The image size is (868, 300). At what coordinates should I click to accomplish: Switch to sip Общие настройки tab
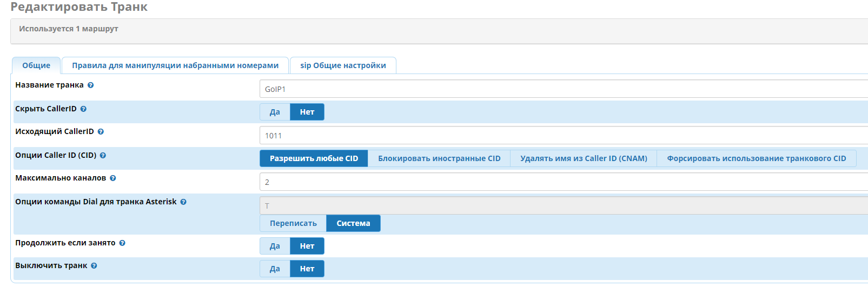click(x=343, y=65)
